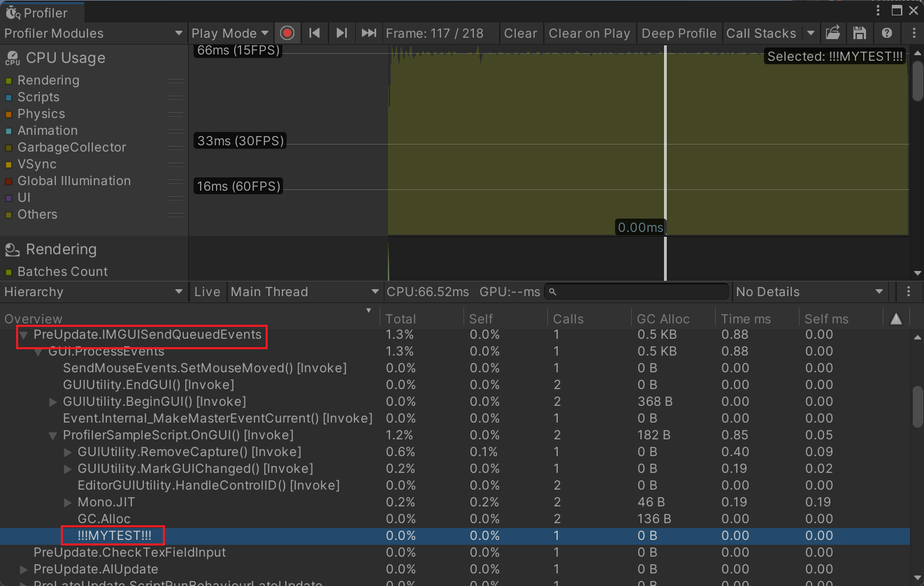Toggle the Call Stacks button
The width and height of the screenshot is (924, 586).
coord(761,33)
